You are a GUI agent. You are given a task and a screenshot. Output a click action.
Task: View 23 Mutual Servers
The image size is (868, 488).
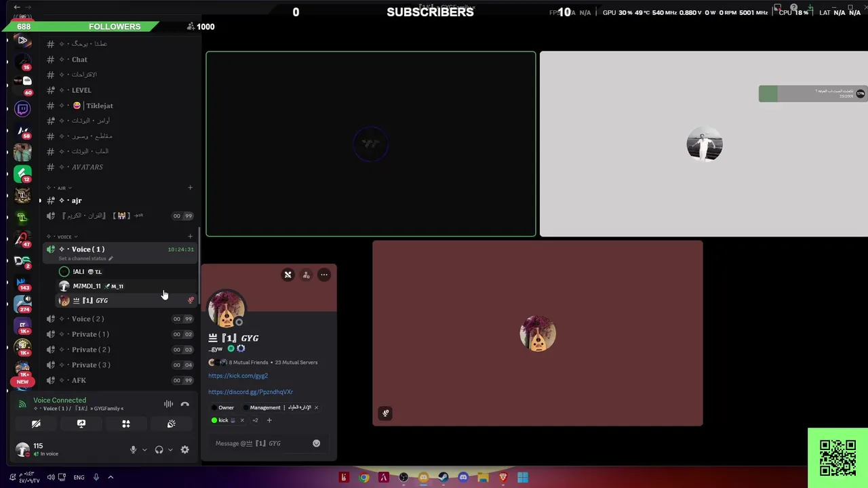point(296,362)
